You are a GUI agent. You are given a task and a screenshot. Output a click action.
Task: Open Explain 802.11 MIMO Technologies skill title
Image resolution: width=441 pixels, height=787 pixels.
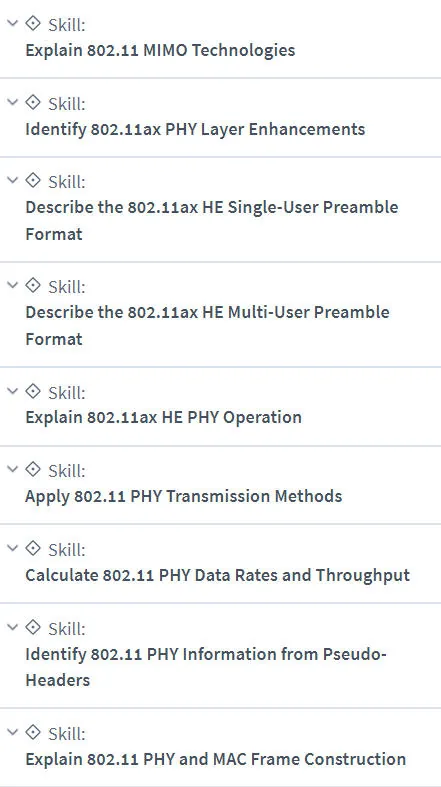160,50
